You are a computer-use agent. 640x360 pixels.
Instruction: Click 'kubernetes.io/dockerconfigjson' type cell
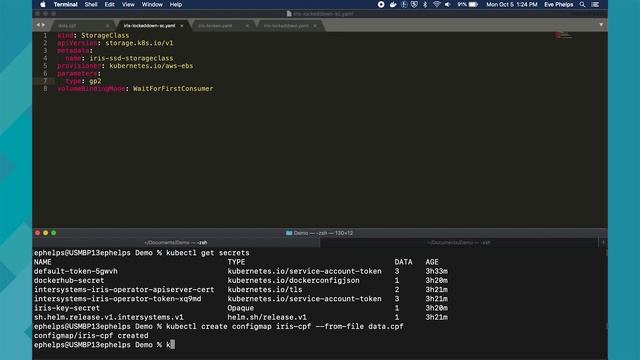click(293, 280)
